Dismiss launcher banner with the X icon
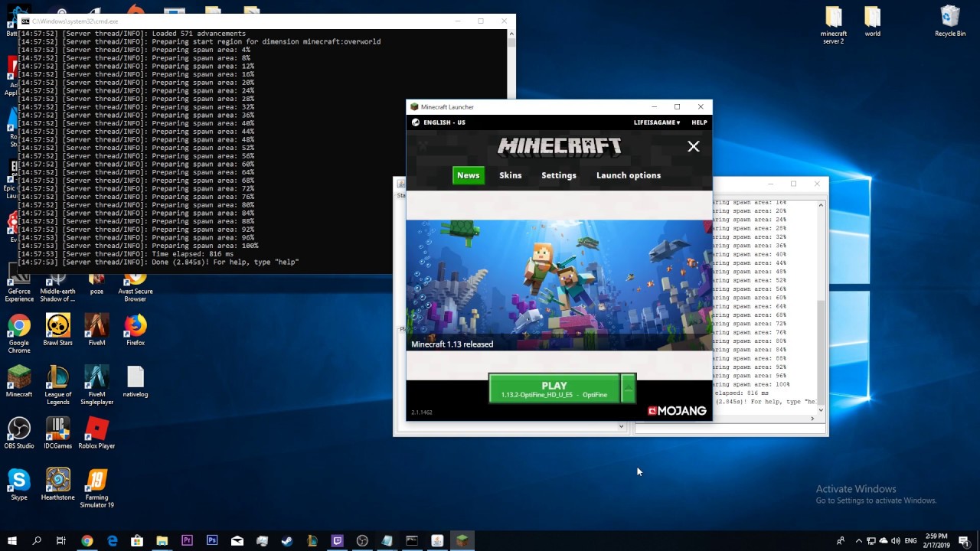 (x=693, y=146)
